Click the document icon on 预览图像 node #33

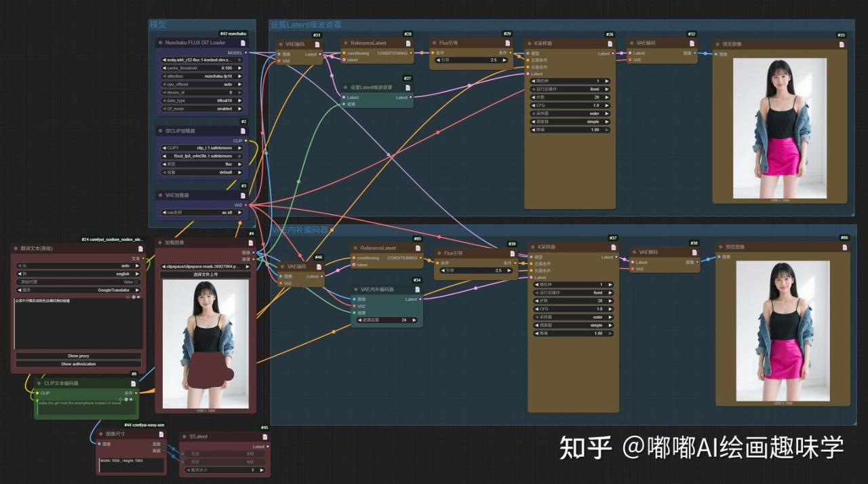point(842,44)
